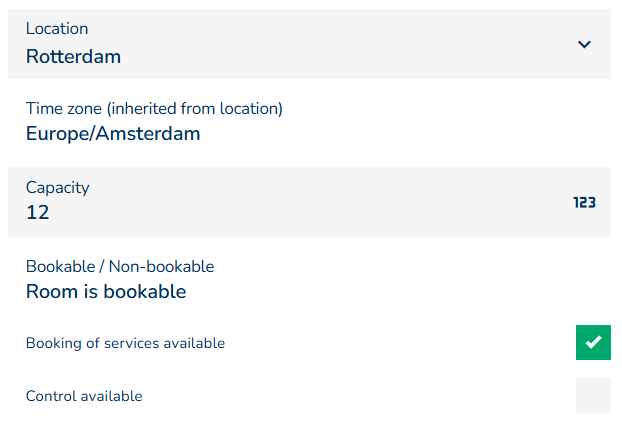Click the Room is bookable text

coord(106,292)
